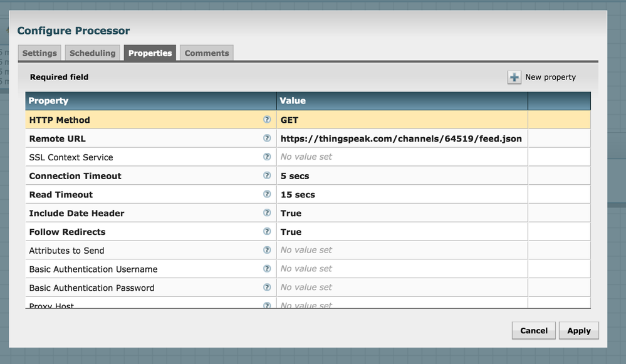Click help icon for Connection Timeout
Screen dimensions: 626x364
267,175
